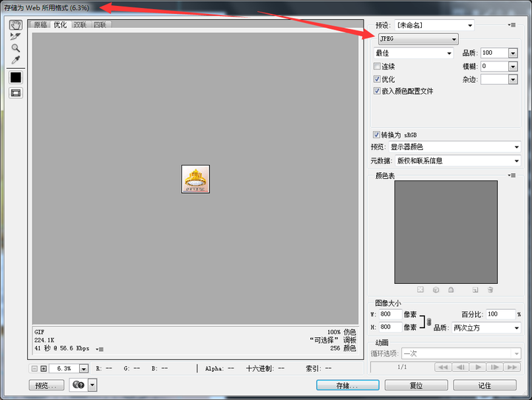Image resolution: width=532 pixels, height=400 pixels.
Task: Click the black eyedropper color swatch
Action: tap(16, 78)
